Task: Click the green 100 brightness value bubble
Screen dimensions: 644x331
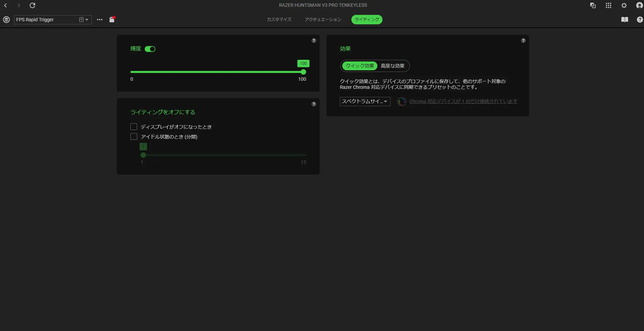Action: tap(303, 63)
